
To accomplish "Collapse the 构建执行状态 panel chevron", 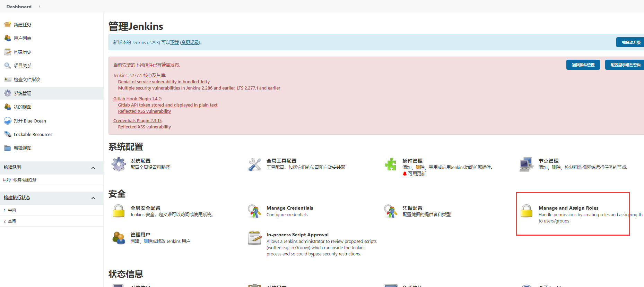I will click(93, 198).
